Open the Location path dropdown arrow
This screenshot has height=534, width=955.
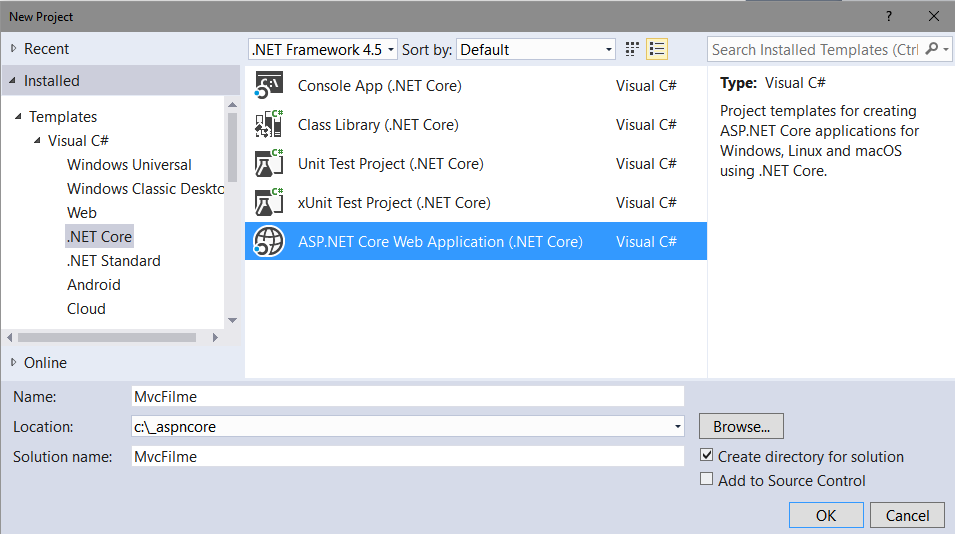677,426
